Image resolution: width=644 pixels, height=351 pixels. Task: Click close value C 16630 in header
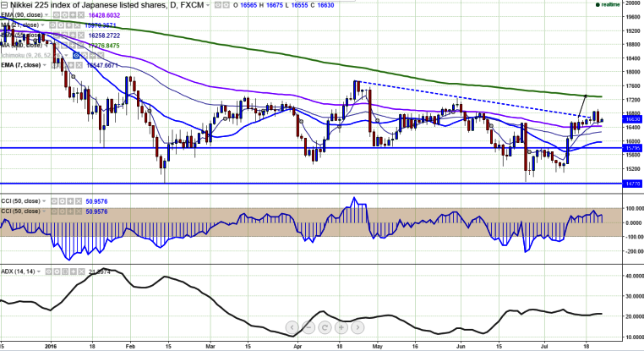(322, 5)
